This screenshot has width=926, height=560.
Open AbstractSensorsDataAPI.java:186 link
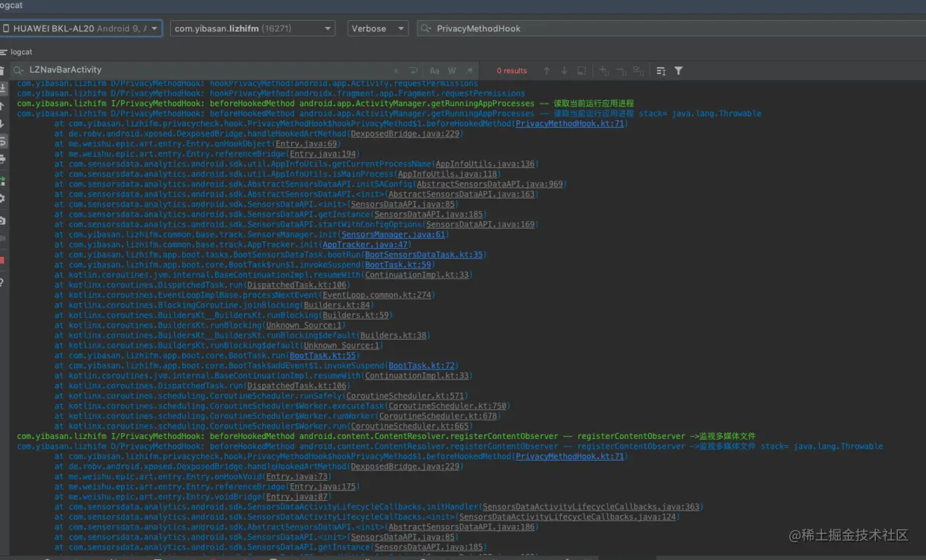click(462, 526)
